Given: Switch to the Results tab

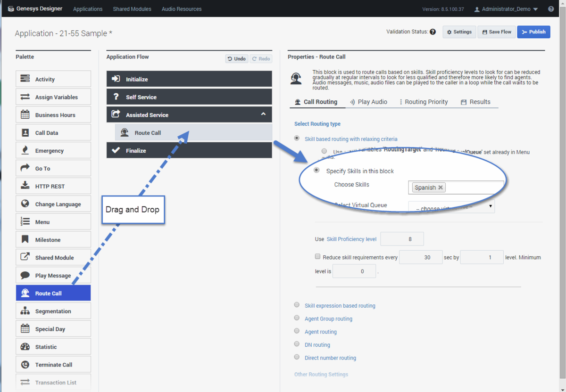Looking at the screenshot, I should (475, 102).
